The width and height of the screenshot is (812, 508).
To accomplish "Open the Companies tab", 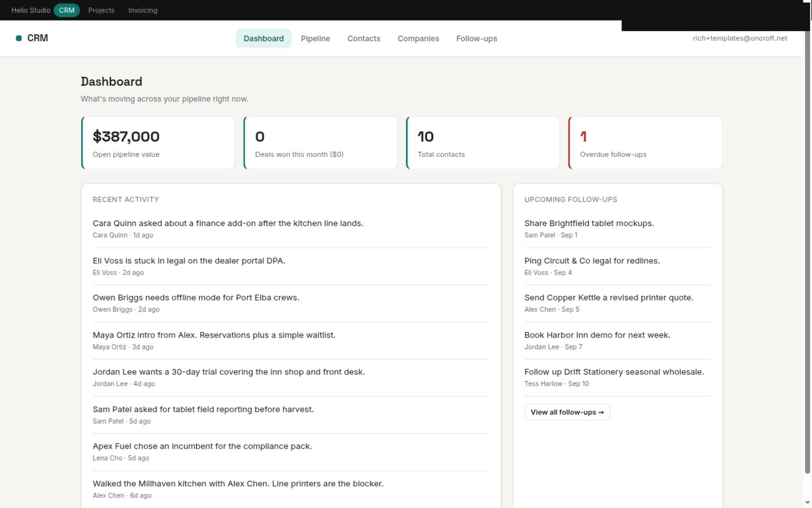I will pos(418,38).
